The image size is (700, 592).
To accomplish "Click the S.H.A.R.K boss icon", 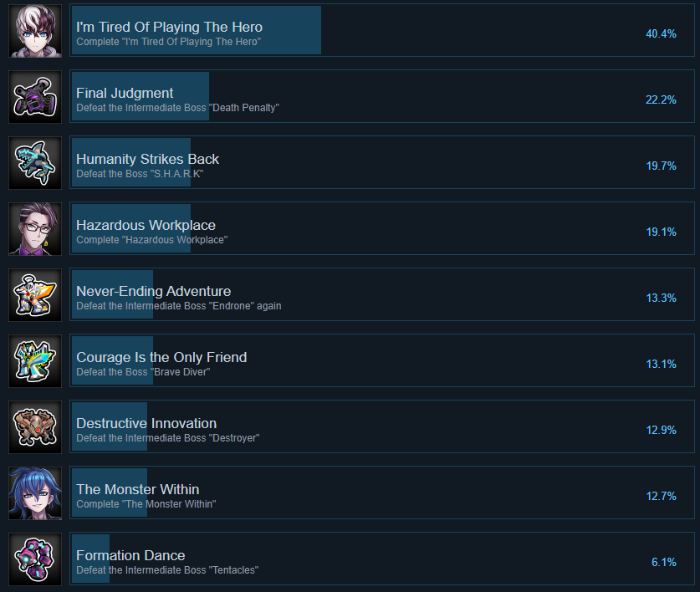I will click(x=35, y=163).
